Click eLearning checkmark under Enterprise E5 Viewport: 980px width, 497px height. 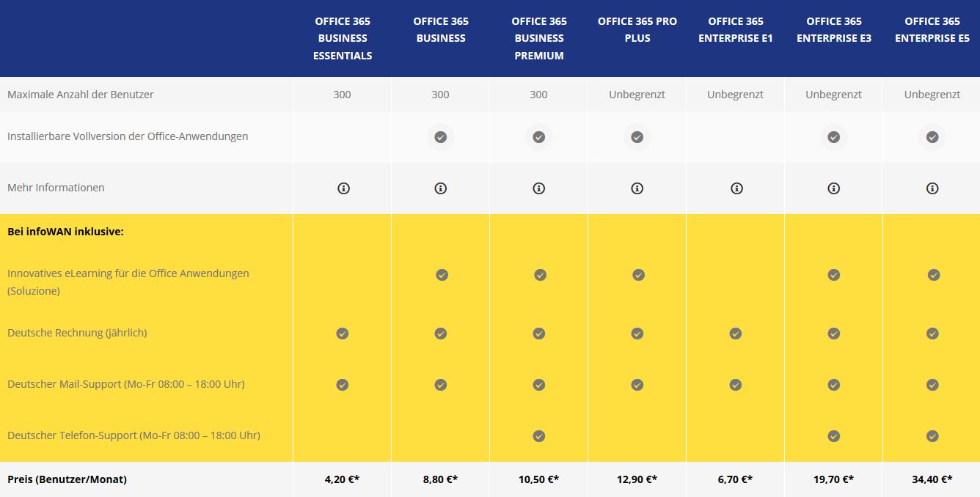(x=934, y=275)
